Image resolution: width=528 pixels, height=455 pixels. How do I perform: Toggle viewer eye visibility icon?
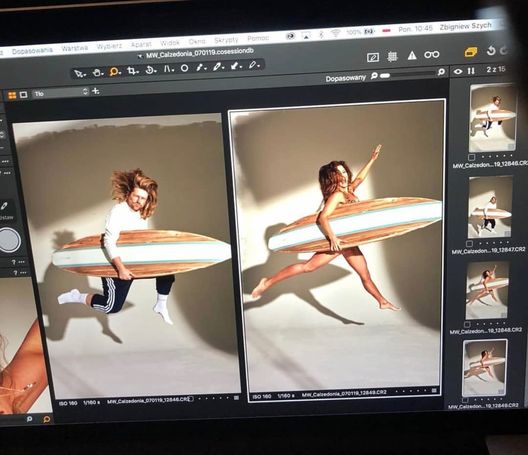[458, 71]
